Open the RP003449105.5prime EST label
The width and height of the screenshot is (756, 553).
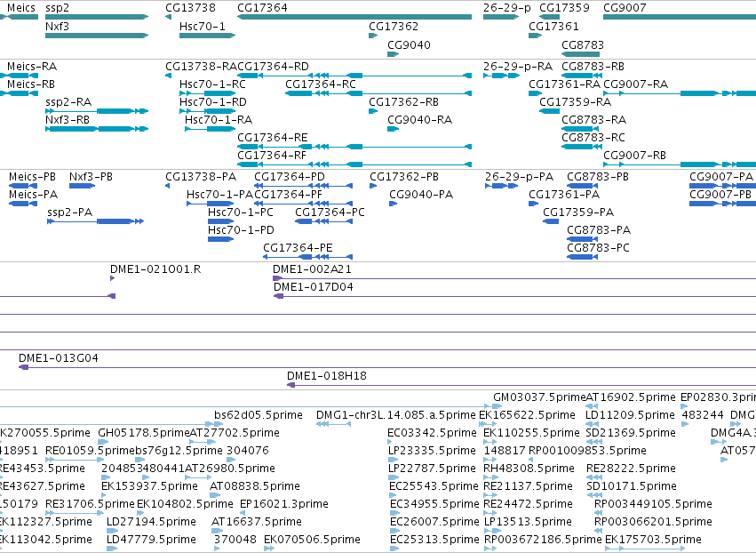pos(653,504)
